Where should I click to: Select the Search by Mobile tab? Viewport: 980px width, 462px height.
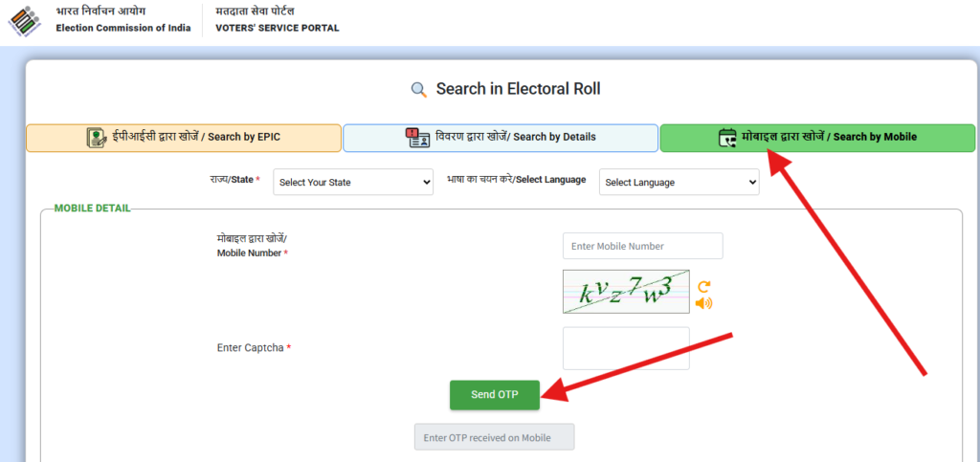click(818, 138)
